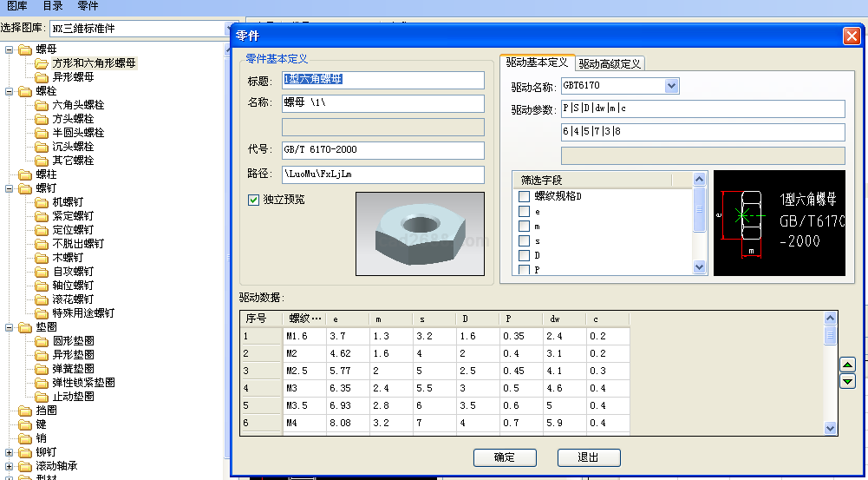The image size is (868, 480).
Task: Select the 圆形垫圈 folder icon
Action: click(42, 341)
